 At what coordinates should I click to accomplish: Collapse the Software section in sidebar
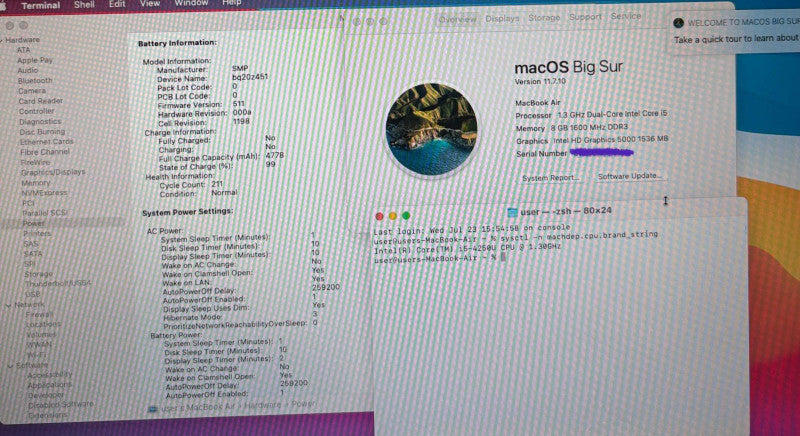[x=10, y=366]
